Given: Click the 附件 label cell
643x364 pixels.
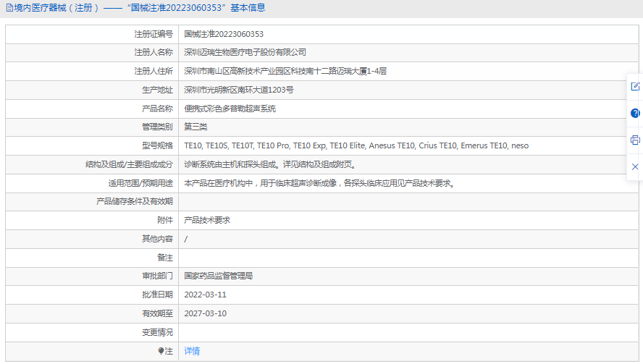Looking at the screenshot, I should pos(92,220).
